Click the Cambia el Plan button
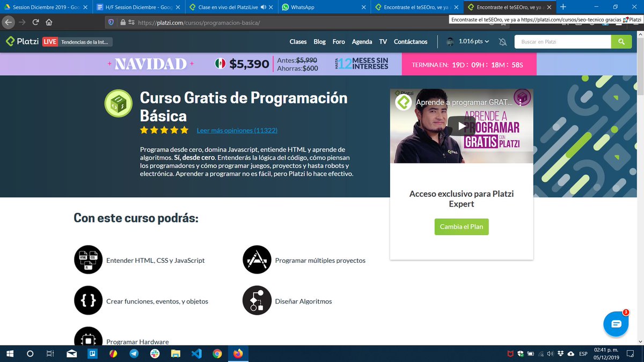The height and width of the screenshot is (362, 644). (462, 227)
